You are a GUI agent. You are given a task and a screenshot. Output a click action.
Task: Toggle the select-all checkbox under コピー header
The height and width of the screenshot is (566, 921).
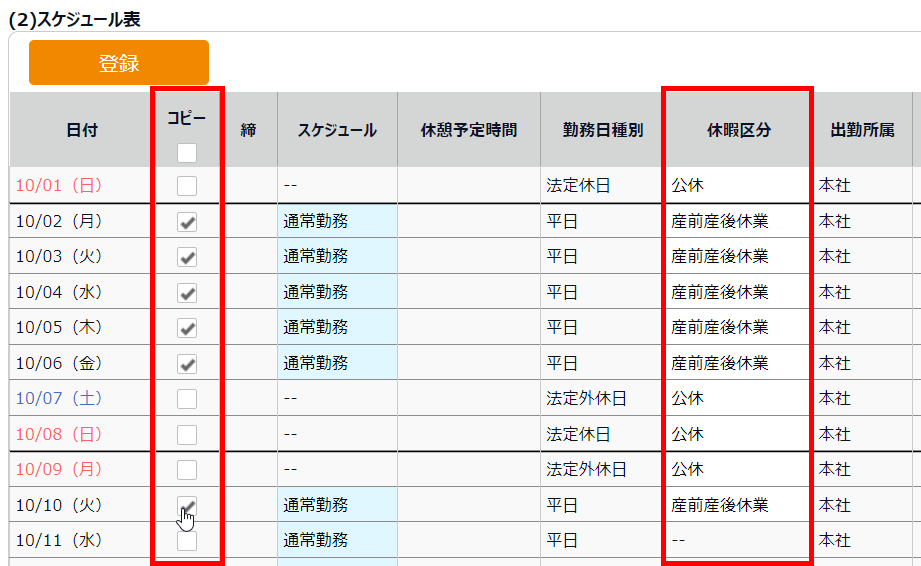point(187,153)
